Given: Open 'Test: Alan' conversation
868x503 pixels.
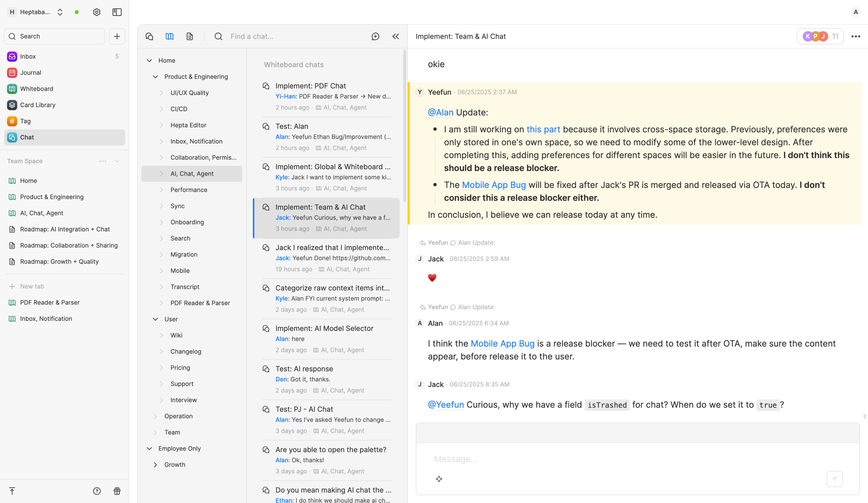Looking at the screenshot, I should pos(326,137).
